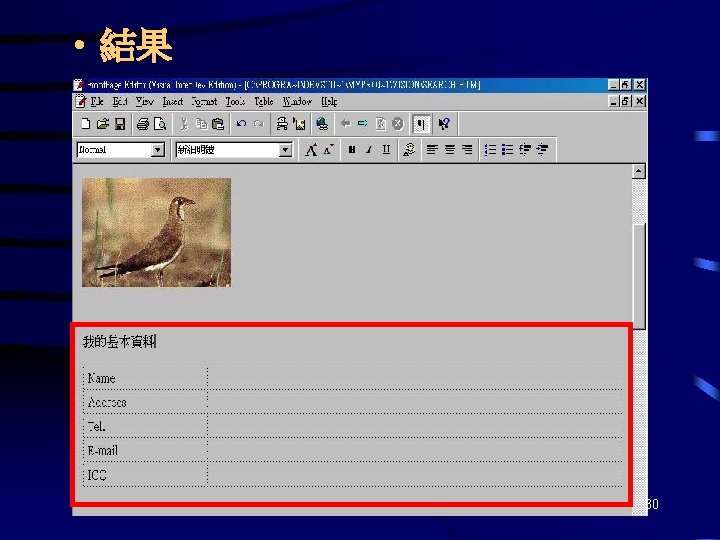
Task: Click empty cell beside E-mail
Action: point(415,450)
